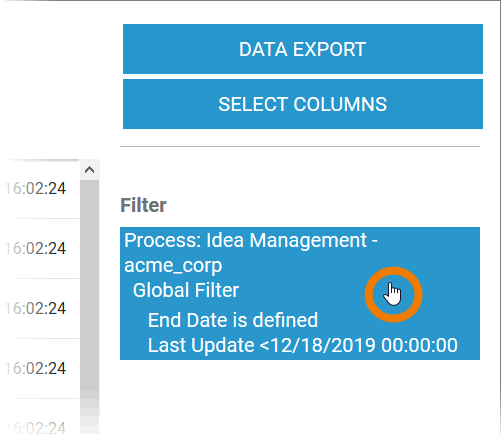The height and width of the screenshot is (442, 501).
Task: Select the third 16:02:24 table row
Action: coord(40,308)
